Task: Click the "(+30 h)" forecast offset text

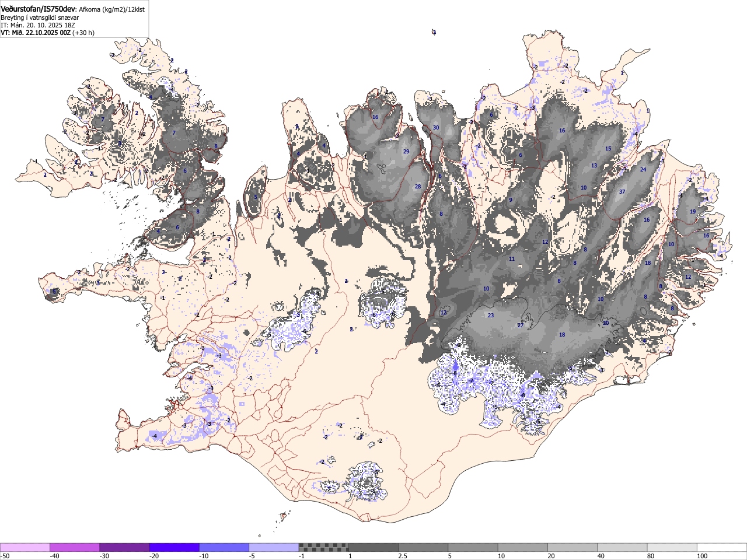Action: (x=83, y=33)
